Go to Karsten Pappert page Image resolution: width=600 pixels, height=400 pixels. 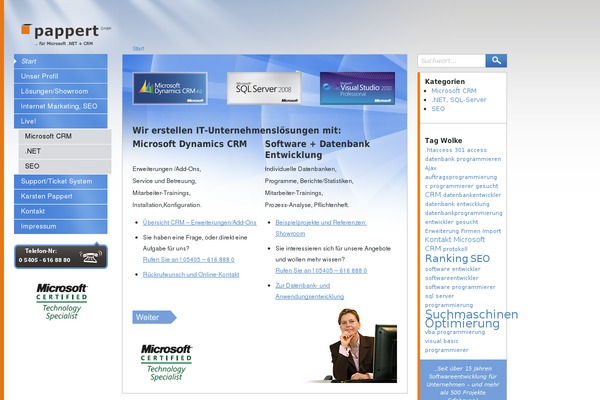[61, 196]
